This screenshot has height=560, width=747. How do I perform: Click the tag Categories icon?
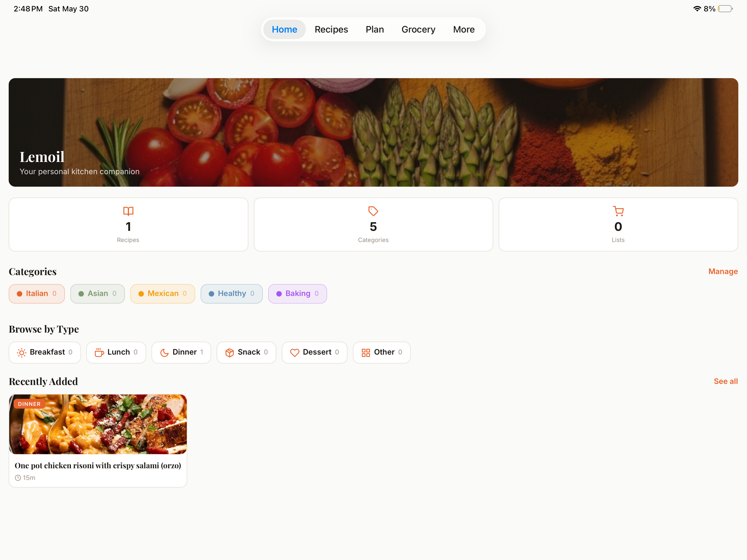[373, 211]
